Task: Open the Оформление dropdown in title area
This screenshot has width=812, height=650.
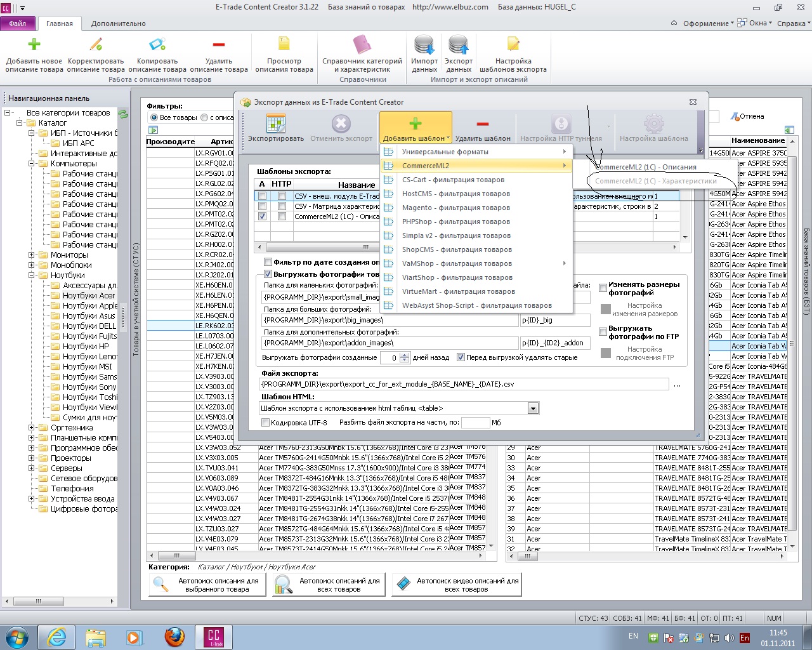Action: (x=708, y=23)
